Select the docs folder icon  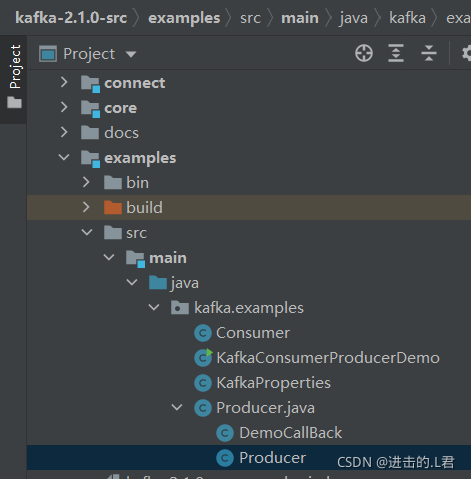click(x=90, y=132)
